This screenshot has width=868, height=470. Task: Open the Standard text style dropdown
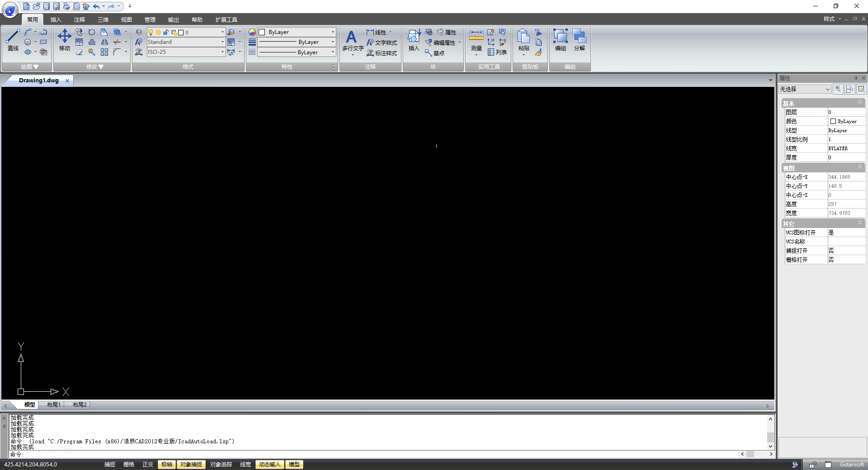(222, 42)
